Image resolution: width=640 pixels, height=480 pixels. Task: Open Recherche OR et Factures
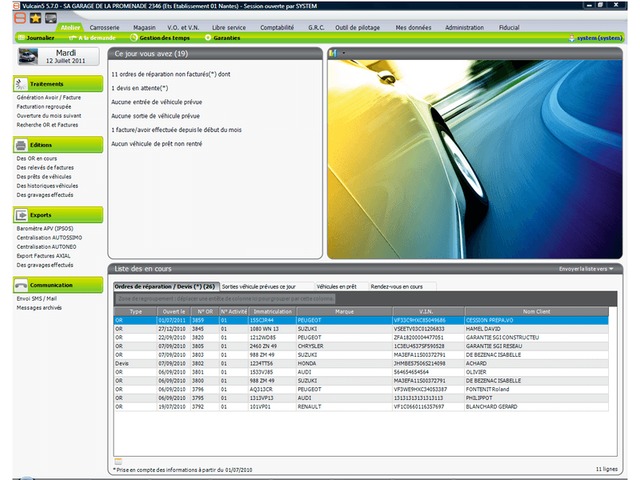(47, 125)
